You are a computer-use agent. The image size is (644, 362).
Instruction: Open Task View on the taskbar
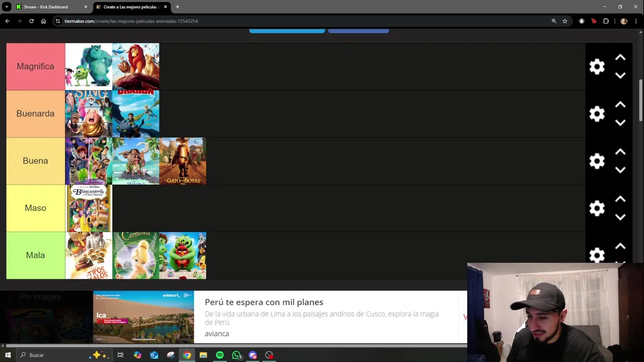tap(120, 355)
